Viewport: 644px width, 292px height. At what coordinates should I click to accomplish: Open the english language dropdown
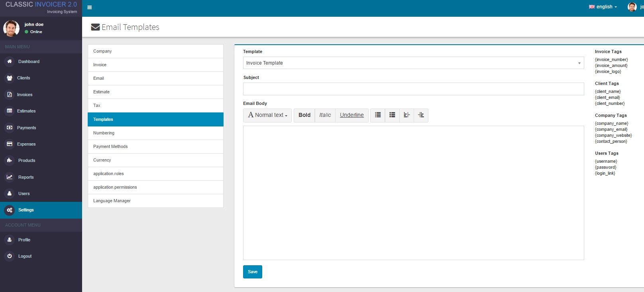[603, 7]
